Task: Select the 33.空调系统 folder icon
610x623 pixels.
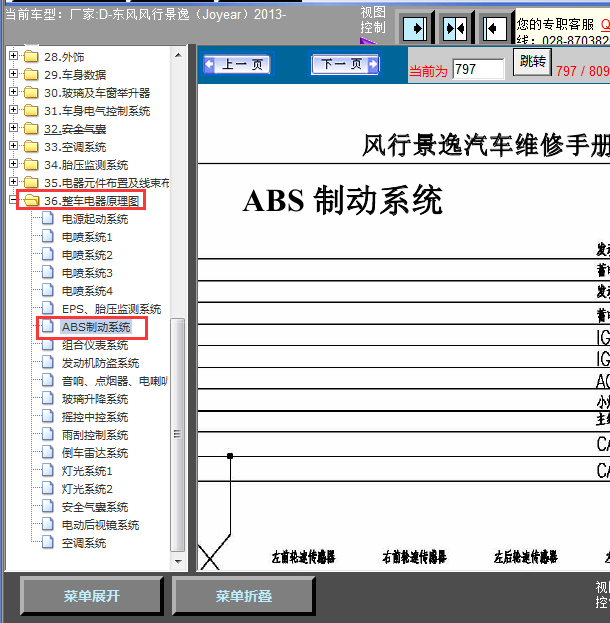Action: click(x=31, y=147)
